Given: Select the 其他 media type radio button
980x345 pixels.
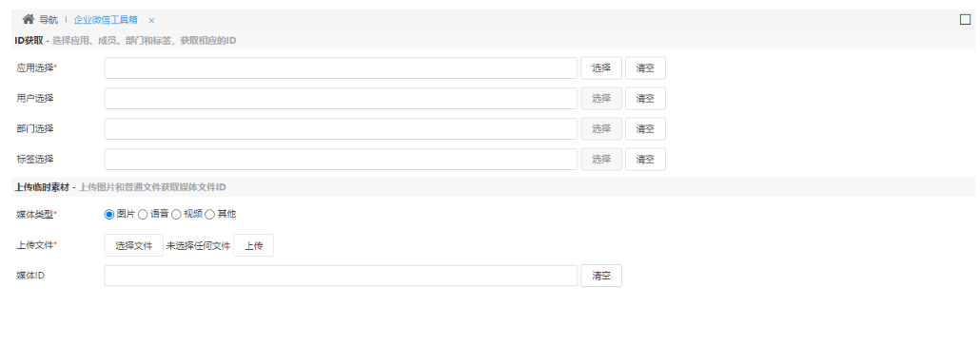Looking at the screenshot, I should [210, 215].
